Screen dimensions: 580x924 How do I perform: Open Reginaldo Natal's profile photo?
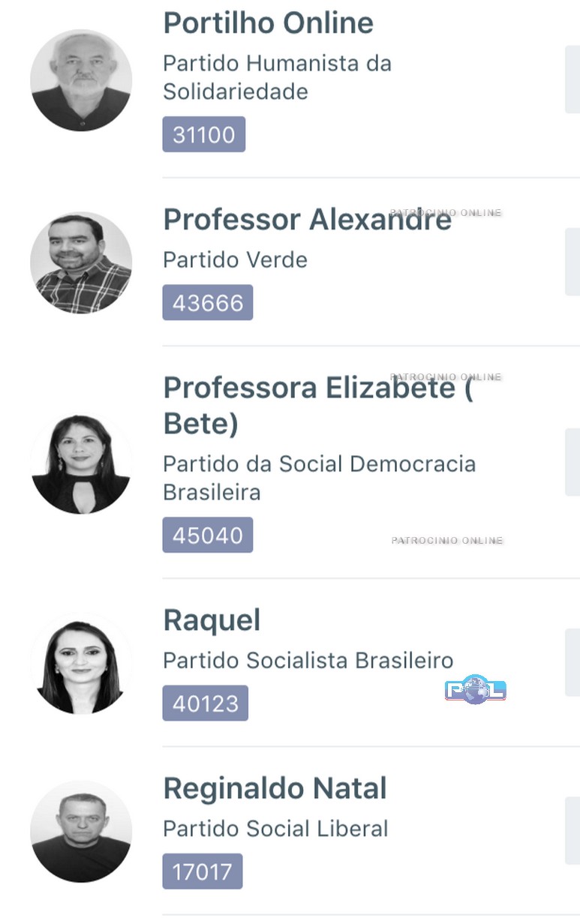[81, 831]
